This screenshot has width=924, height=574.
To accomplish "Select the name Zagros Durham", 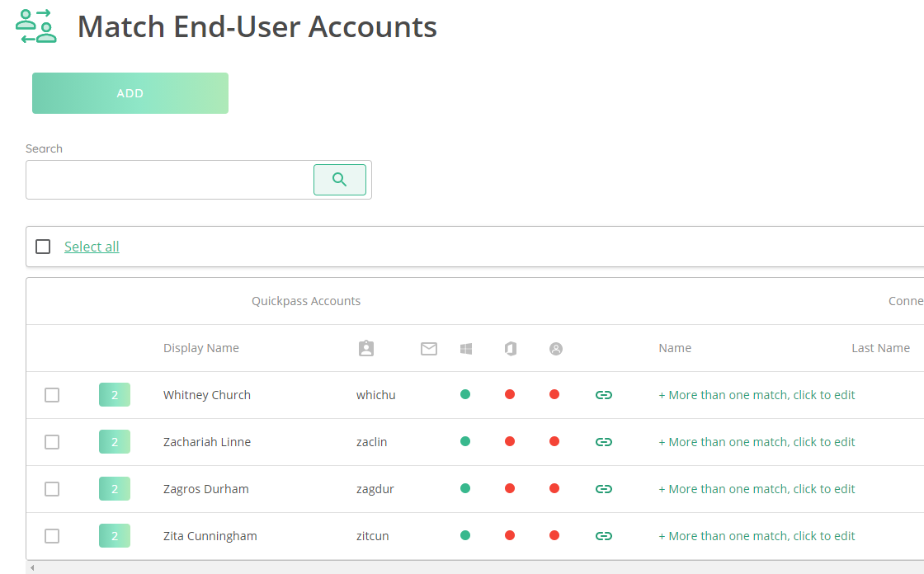I will click(x=205, y=489).
